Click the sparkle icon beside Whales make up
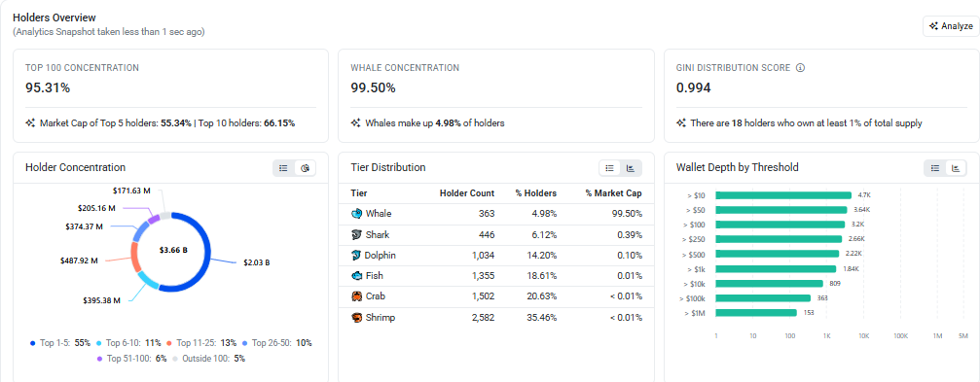Image resolution: width=980 pixels, height=382 pixels. [355, 123]
